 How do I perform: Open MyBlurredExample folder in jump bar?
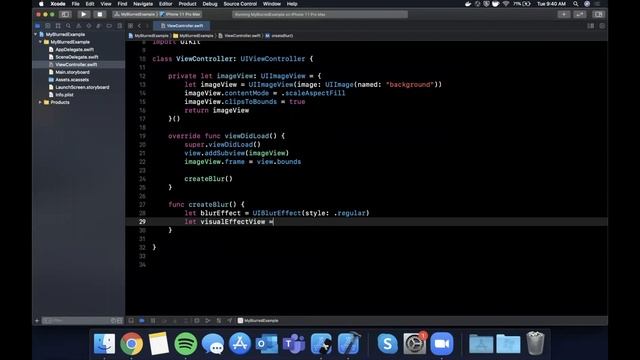[193, 36]
